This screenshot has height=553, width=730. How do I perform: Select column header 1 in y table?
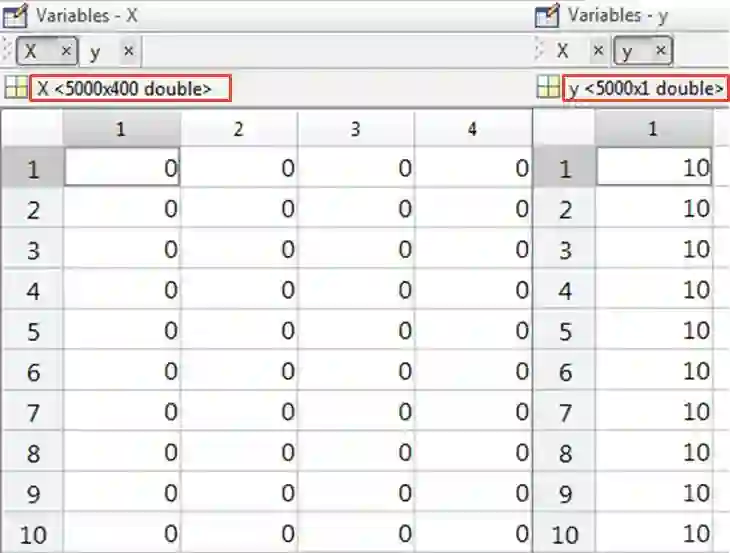(653, 128)
